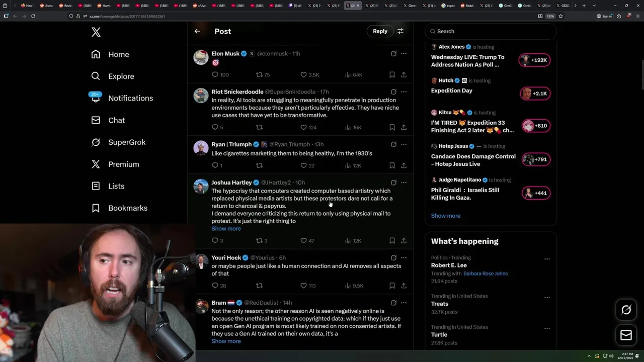Screen dimensions: 644x362
Task: Click the browser address bar URL
Action: click(127, 16)
